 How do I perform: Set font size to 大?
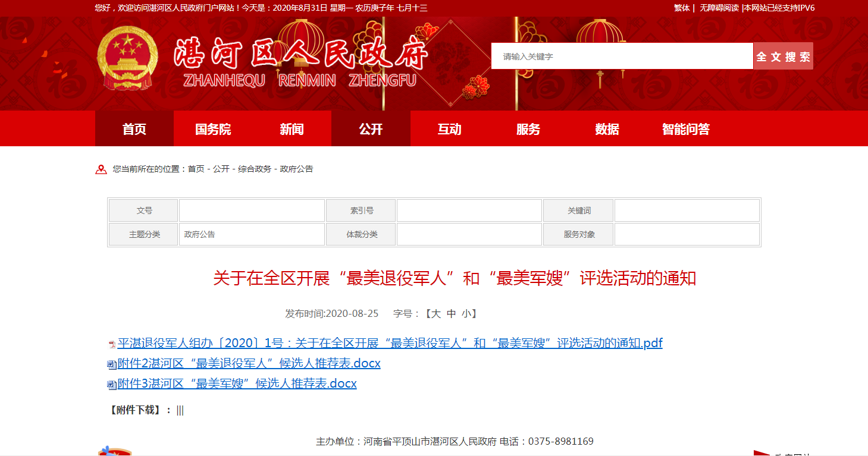coord(436,314)
